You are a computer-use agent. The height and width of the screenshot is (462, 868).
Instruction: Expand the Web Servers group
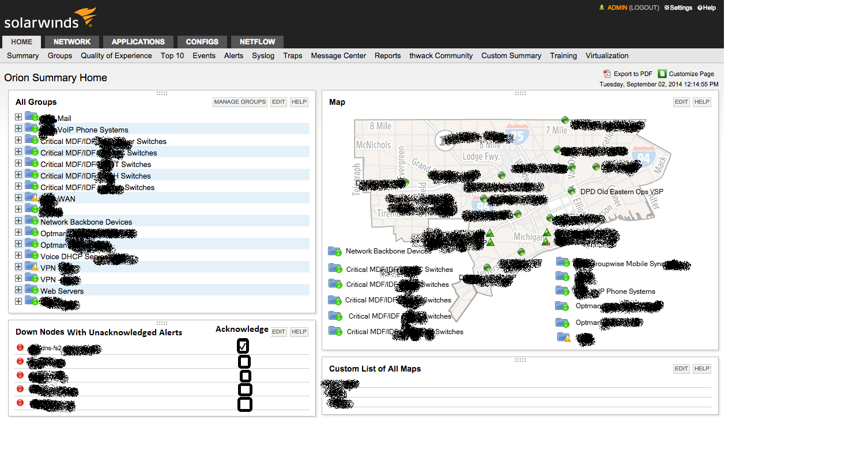point(18,290)
